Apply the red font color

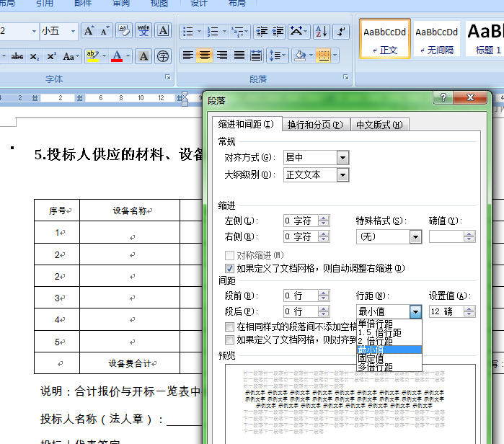[x=117, y=56]
